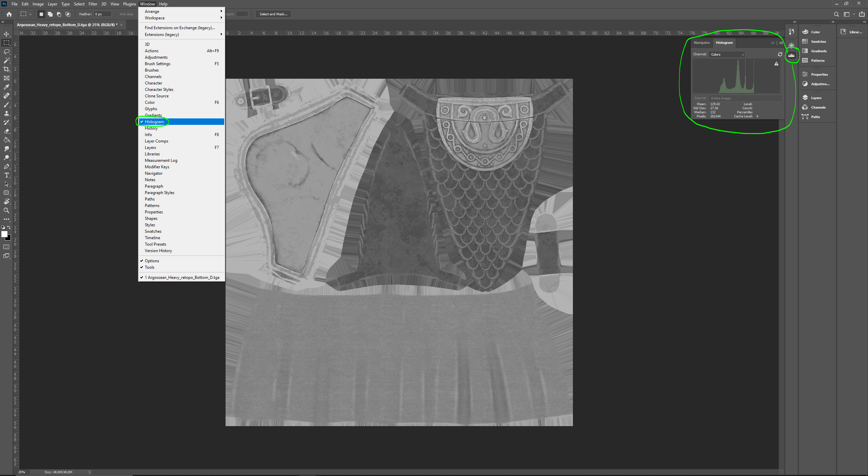Toggle the Options bar checkmark item

coord(152,261)
